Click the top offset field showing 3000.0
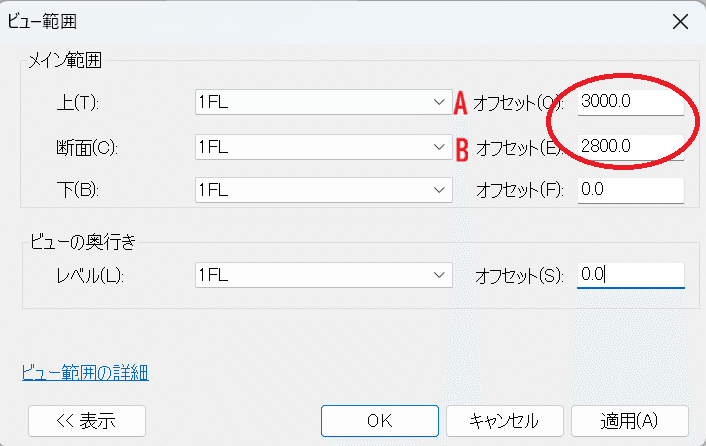This screenshot has height=446, width=706. click(x=630, y=102)
